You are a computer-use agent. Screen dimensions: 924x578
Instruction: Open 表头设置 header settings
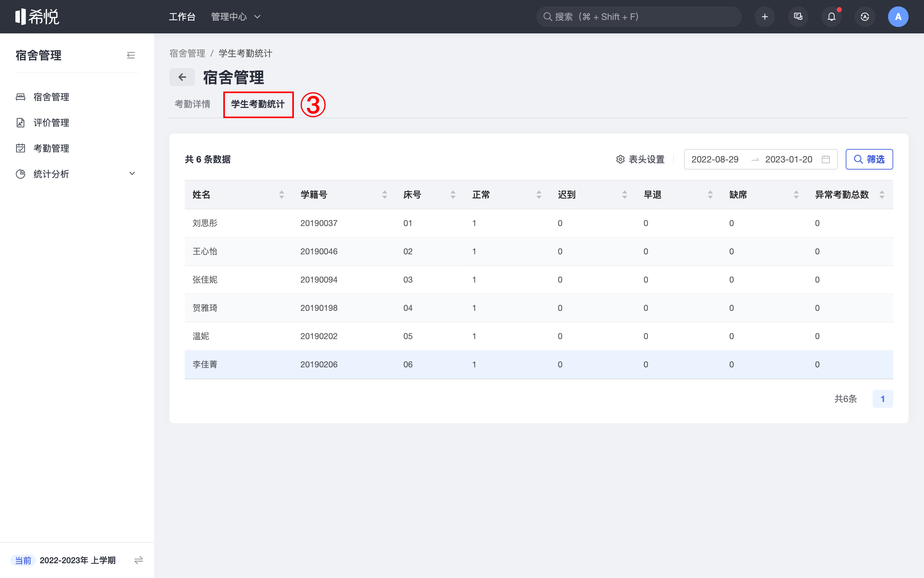[640, 159]
